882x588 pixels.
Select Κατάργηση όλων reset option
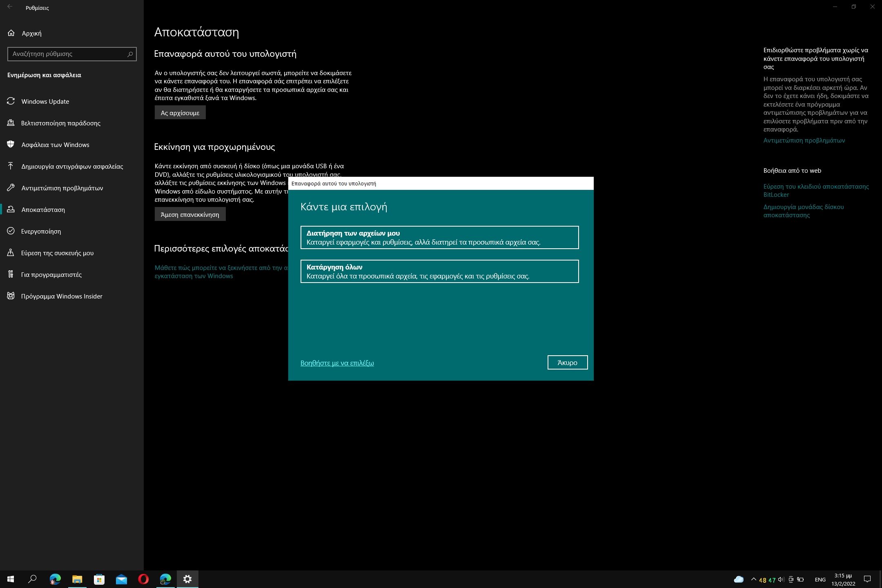point(439,271)
